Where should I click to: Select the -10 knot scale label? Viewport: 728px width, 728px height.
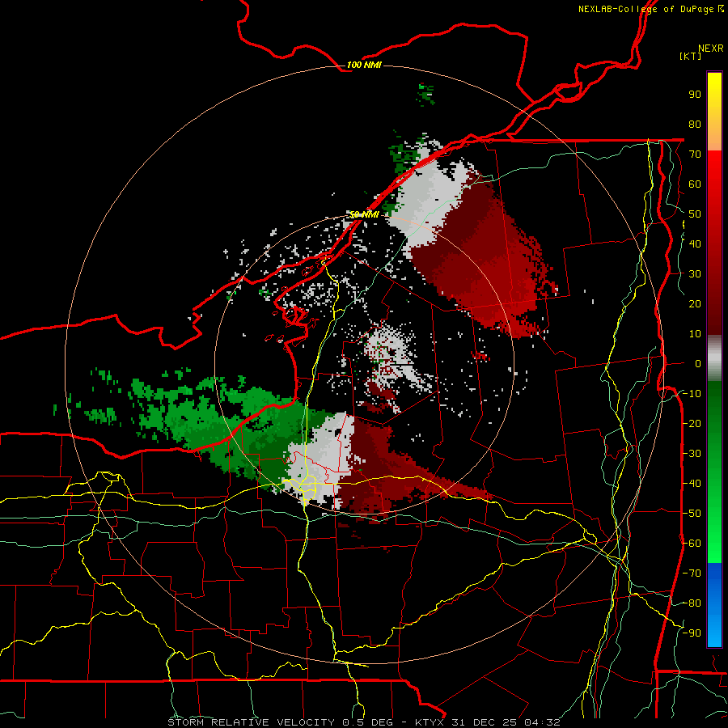coord(692,394)
